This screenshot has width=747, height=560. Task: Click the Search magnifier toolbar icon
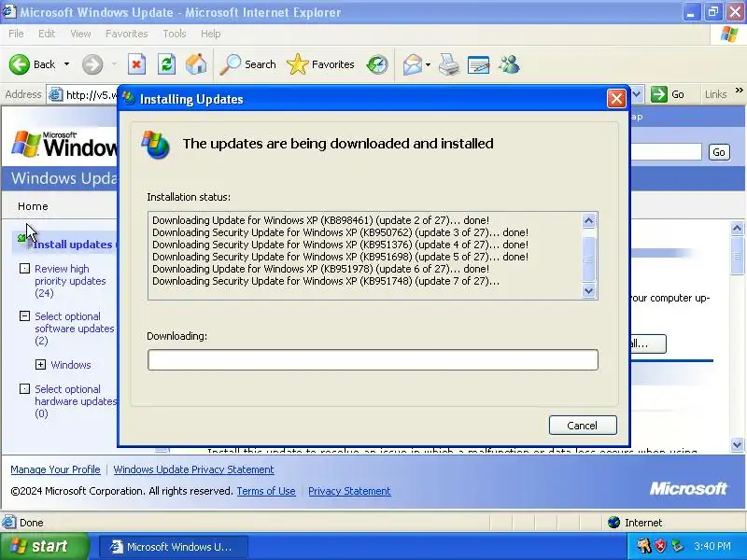click(x=230, y=64)
